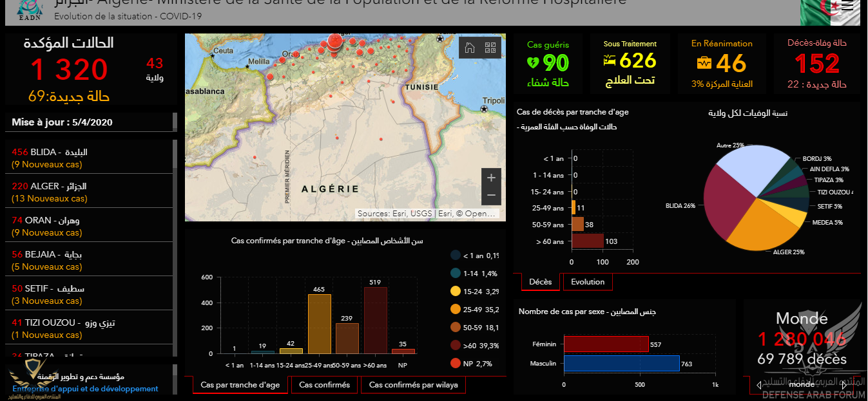Image resolution: width=868 pixels, height=401 pixels.
Task: Select the ORAN row with 74 cases
Action: 89,226
